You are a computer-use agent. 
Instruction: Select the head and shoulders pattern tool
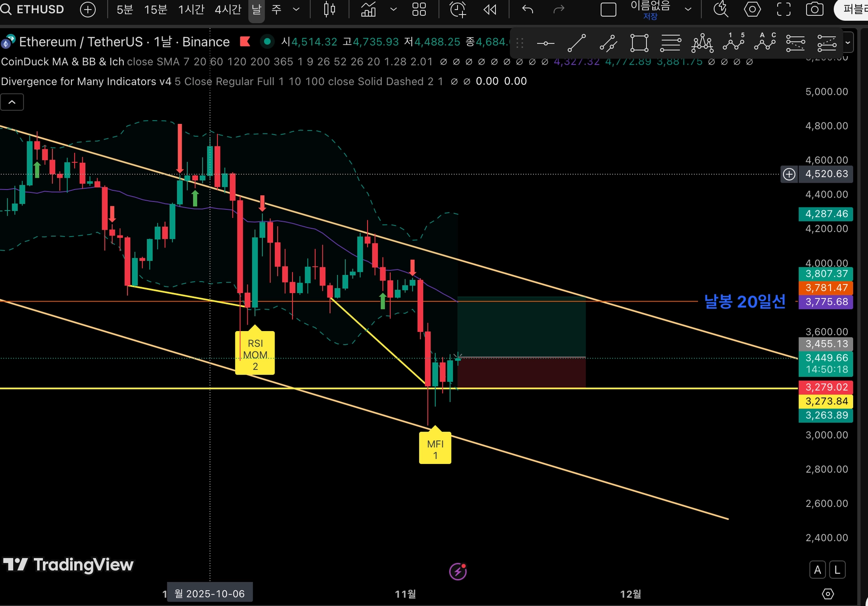pyautogui.click(x=702, y=43)
